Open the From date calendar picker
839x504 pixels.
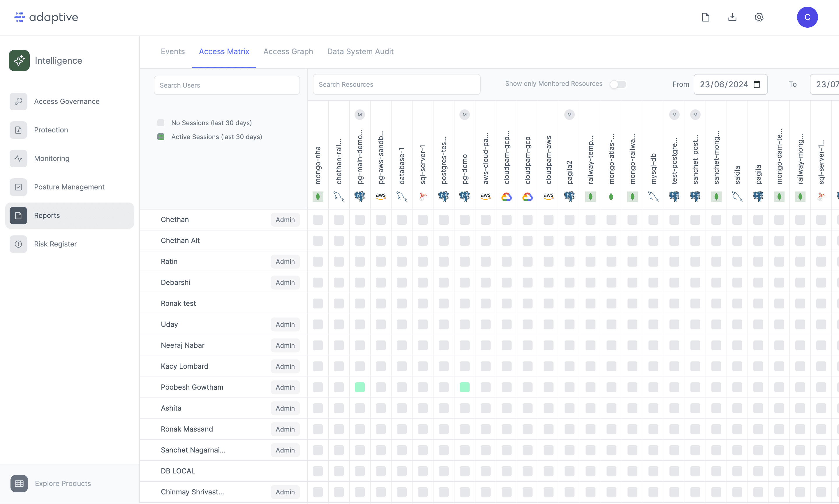756,84
